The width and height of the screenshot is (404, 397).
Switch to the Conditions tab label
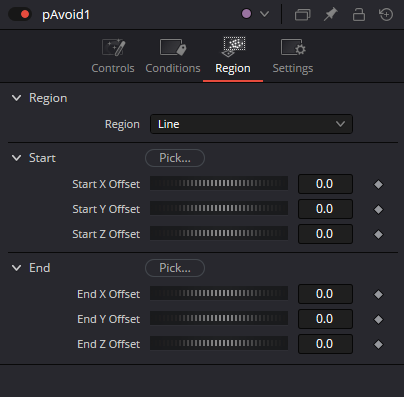(x=173, y=68)
